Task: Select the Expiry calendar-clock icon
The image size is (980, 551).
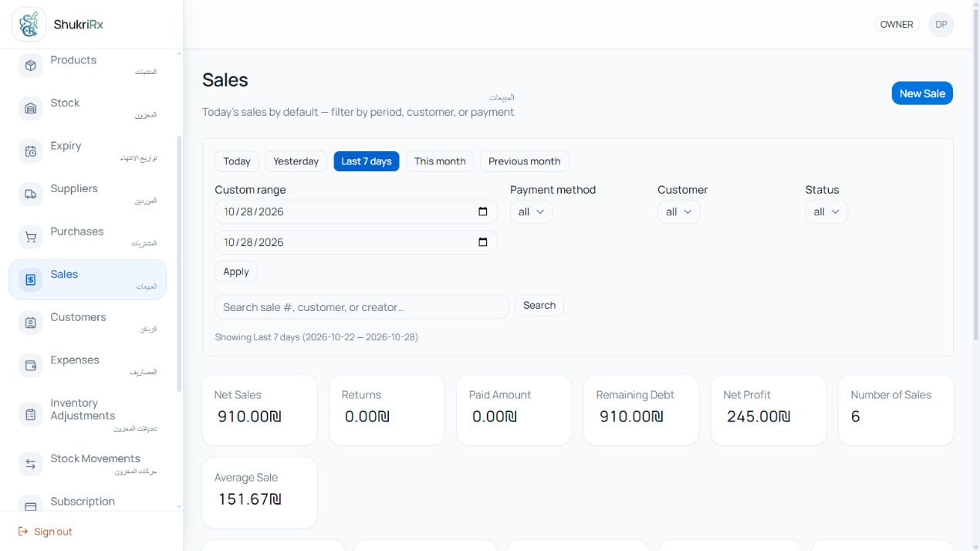Action: pyautogui.click(x=31, y=151)
